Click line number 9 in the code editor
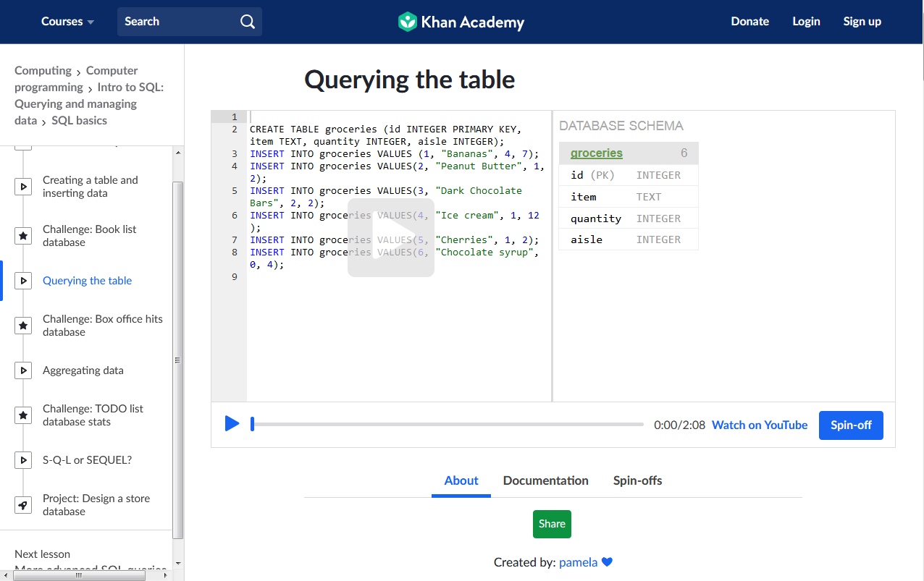This screenshot has width=924, height=581. tap(234, 277)
